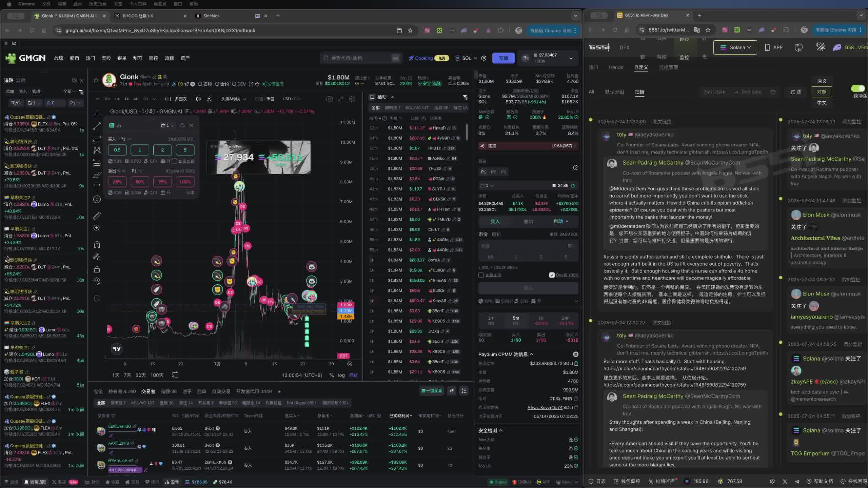Sell 100% in quick trade panel
The image size is (868, 488).
coord(185,182)
